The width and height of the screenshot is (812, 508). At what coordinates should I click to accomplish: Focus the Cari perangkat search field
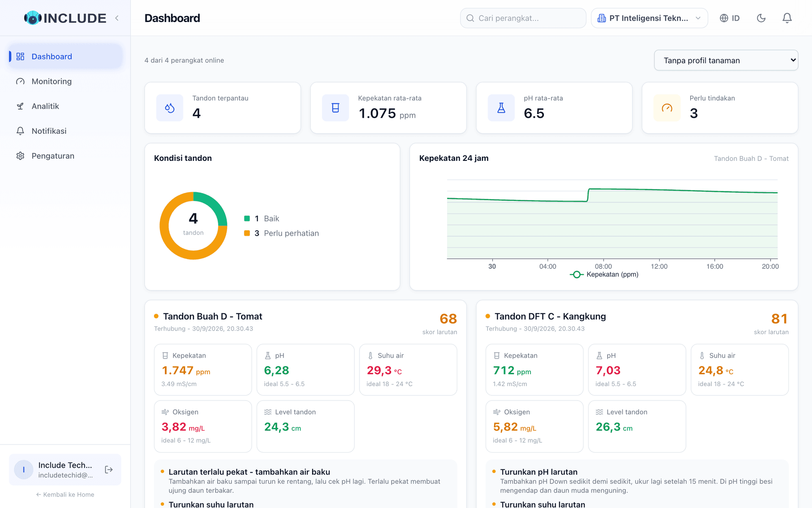pyautogui.click(x=523, y=18)
